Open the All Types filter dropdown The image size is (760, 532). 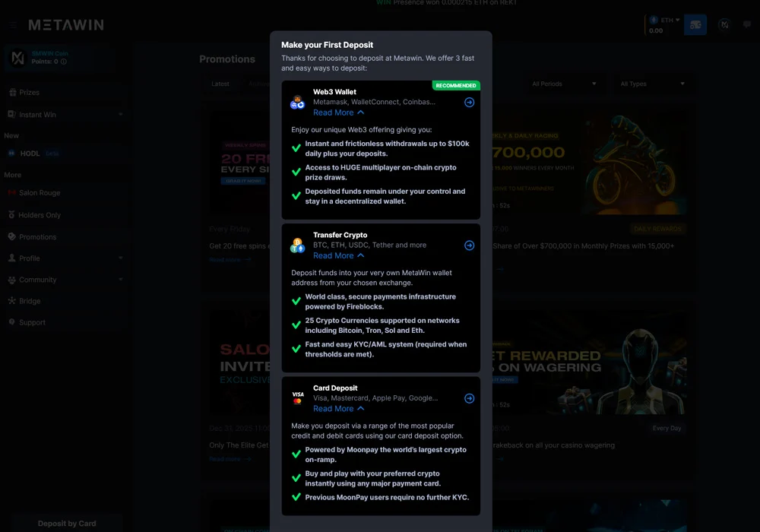652,84
